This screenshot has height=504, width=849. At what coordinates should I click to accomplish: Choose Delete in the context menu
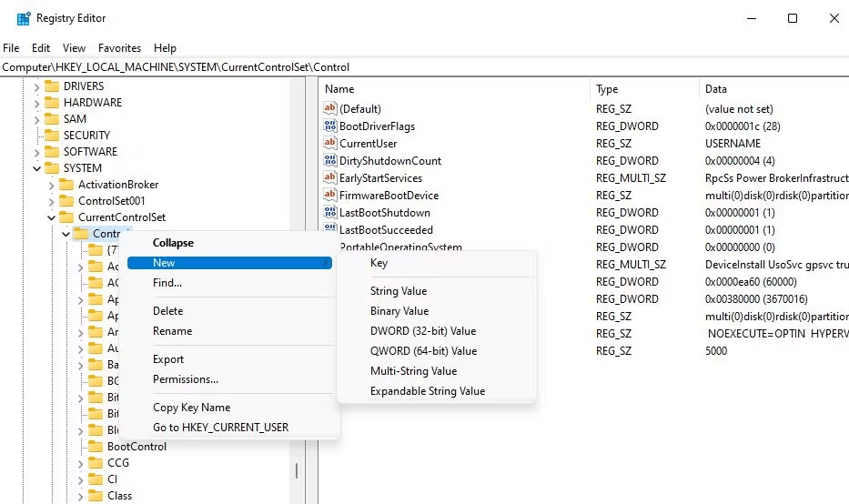point(229,311)
